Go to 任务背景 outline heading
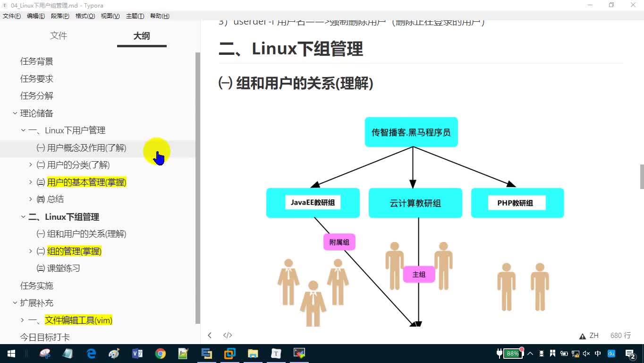Image resolution: width=644 pixels, height=363 pixels. click(x=36, y=61)
